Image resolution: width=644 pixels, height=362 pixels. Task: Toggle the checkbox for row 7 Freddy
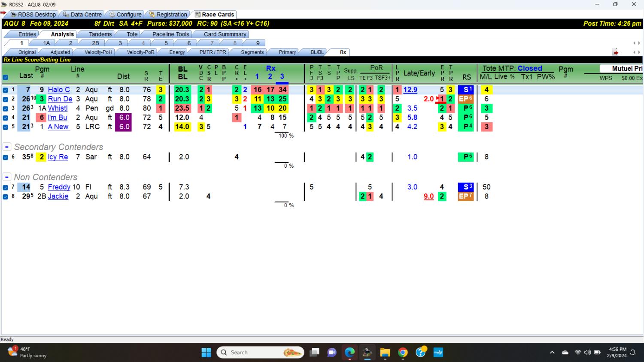[6, 187]
